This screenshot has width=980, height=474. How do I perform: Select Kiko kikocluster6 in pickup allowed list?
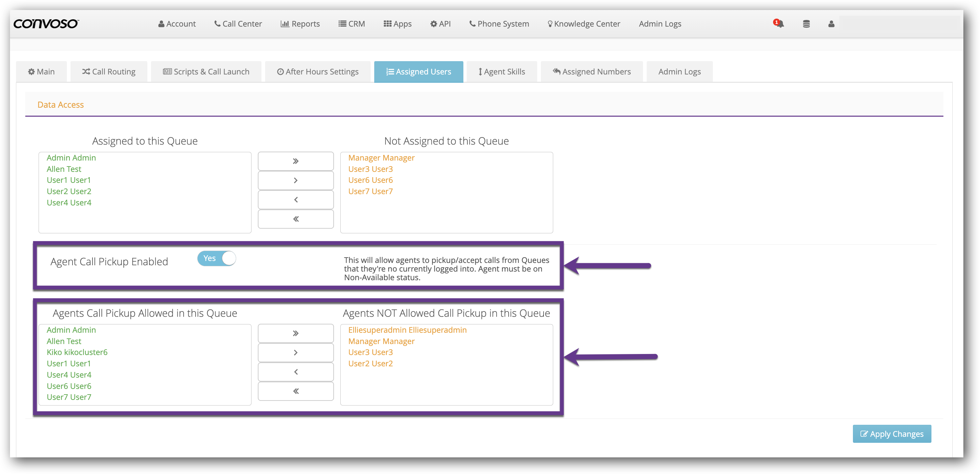click(x=77, y=352)
